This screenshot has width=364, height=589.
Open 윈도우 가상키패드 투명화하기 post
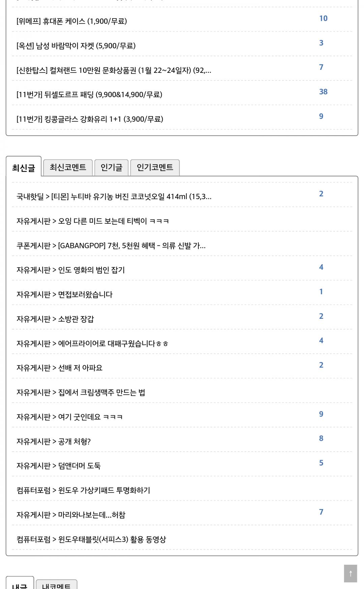[x=83, y=490]
